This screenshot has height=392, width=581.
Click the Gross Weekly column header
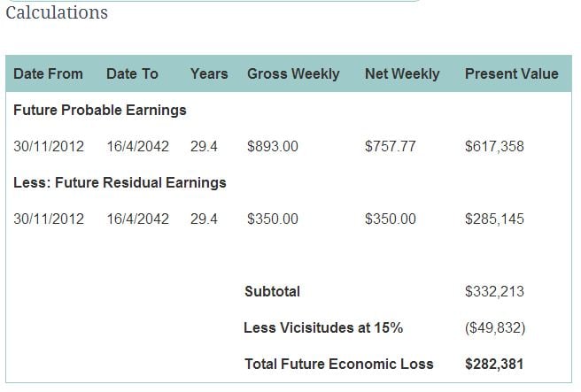(293, 73)
